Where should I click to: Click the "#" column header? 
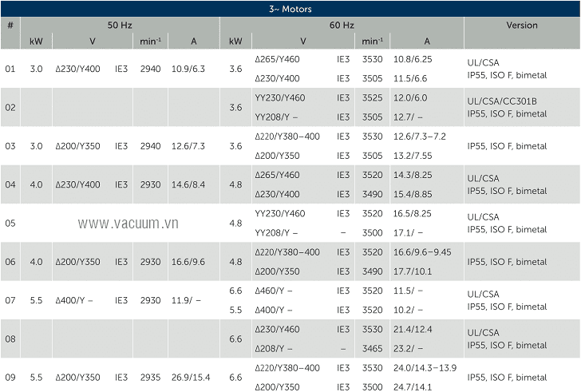pyautogui.click(x=10, y=26)
